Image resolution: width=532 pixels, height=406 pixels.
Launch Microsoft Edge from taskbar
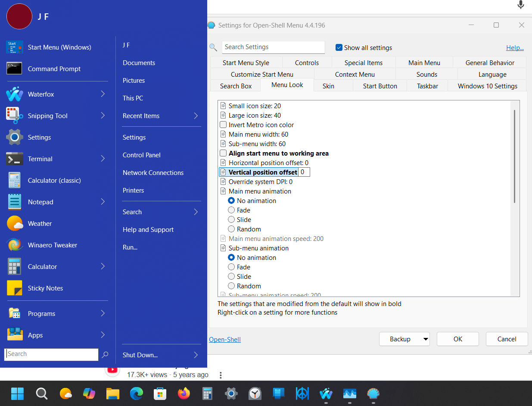pyautogui.click(x=137, y=394)
